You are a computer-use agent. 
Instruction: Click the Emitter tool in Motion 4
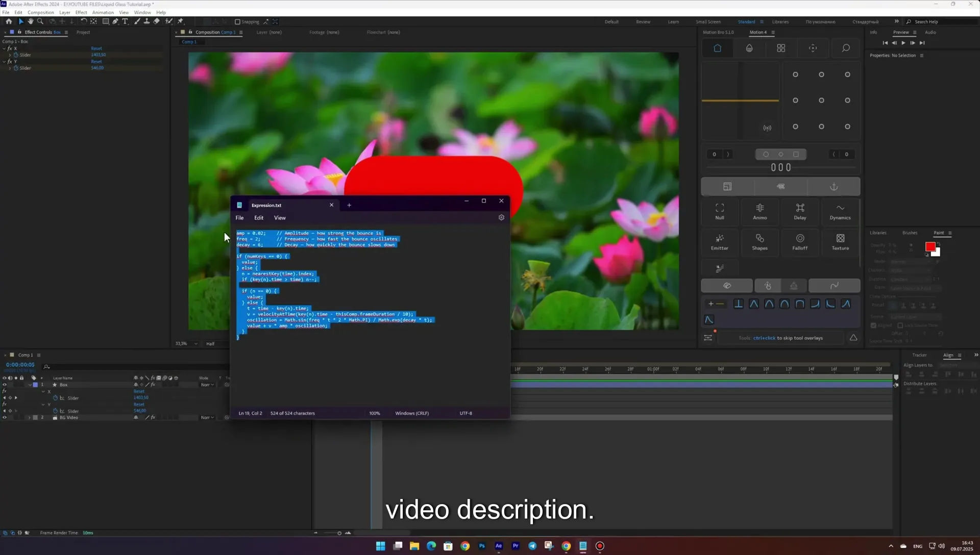[x=720, y=242]
